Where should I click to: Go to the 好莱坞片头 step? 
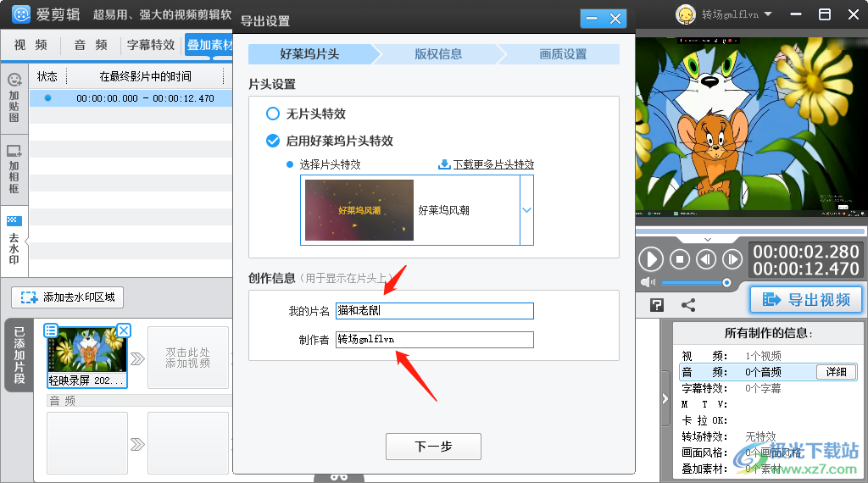(310, 54)
